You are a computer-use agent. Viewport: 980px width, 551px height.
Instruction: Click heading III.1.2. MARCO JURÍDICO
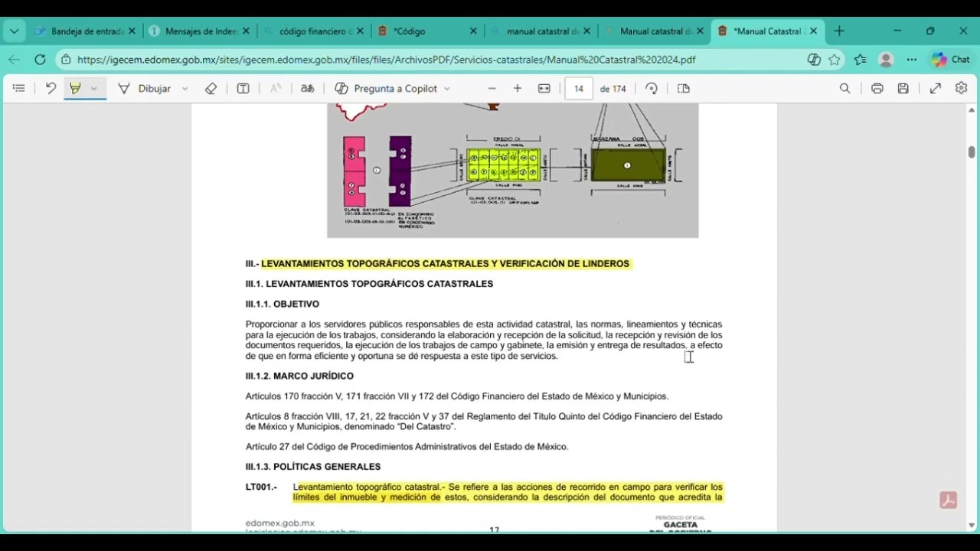tap(299, 376)
